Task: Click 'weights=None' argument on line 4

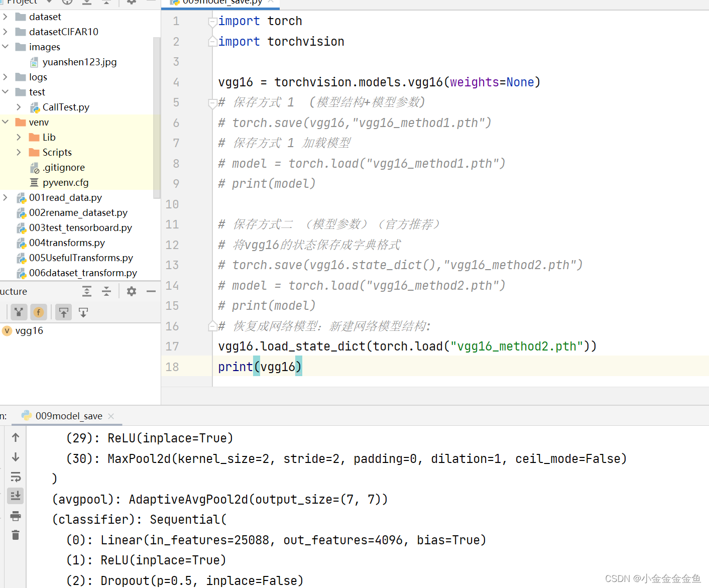Action: (492, 82)
